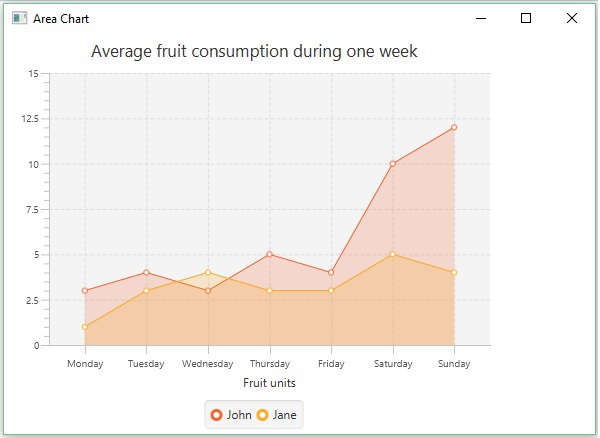Screen dimensions: 600x438
Task: Maximize the Area Chart window
Action: (526, 18)
